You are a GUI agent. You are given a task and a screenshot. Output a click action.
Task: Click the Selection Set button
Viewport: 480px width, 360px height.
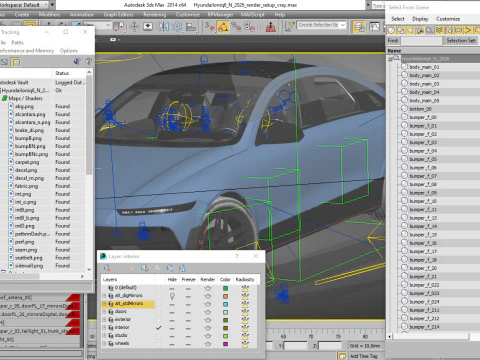click(x=461, y=41)
